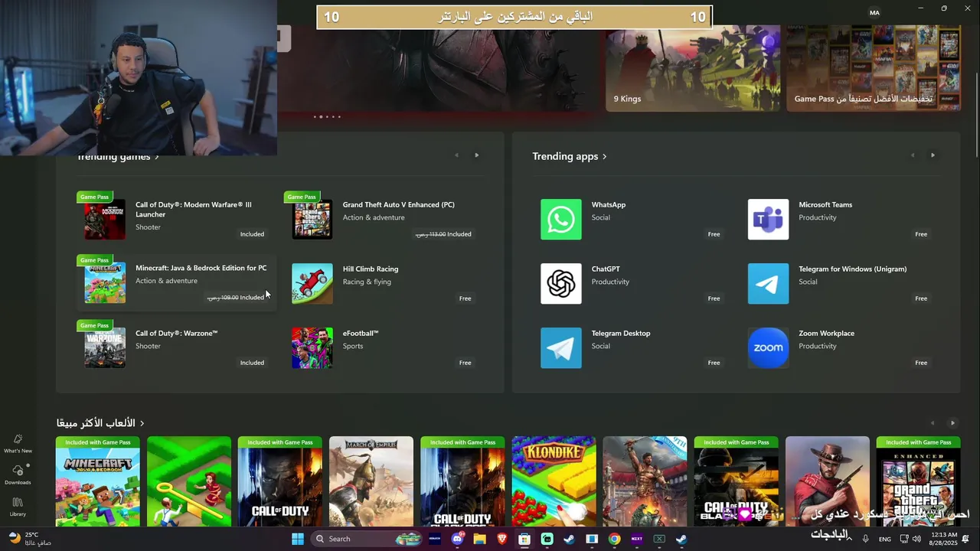
Task: Show next Trending games page
Action: (477, 155)
